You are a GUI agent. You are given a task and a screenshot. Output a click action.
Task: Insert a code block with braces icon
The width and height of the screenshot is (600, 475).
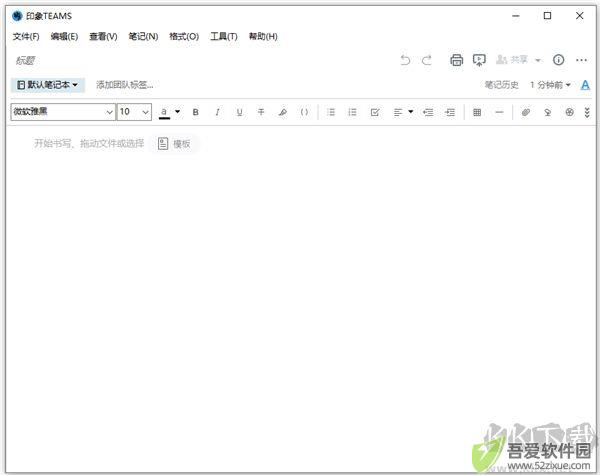click(304, 112)
